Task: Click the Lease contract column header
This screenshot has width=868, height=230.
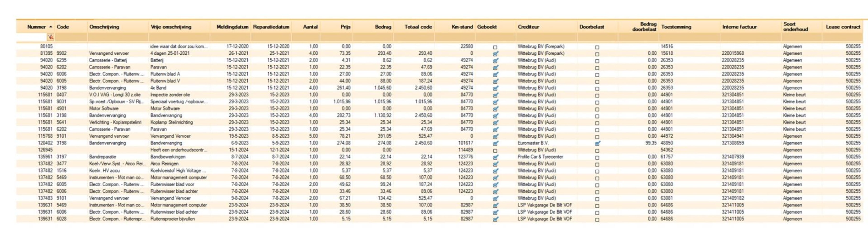Action: pos(843,27)
